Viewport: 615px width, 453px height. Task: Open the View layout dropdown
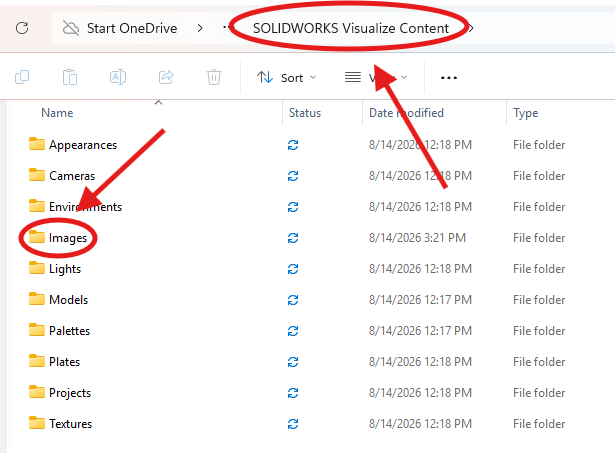coord(376,78)
